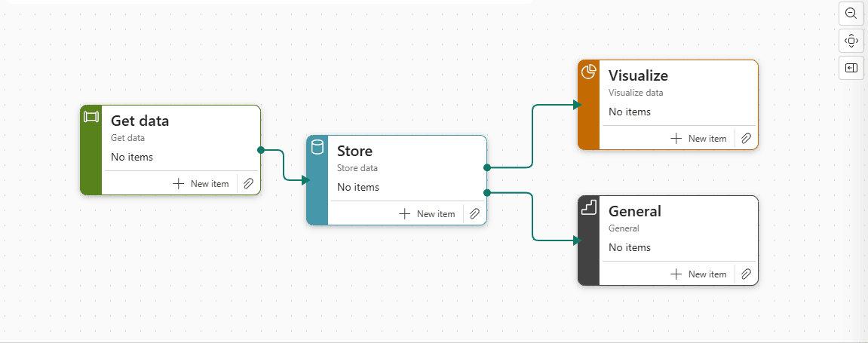Click the General card's stairs icon
The image size is (868, 343).
click(x=588, y=207)
